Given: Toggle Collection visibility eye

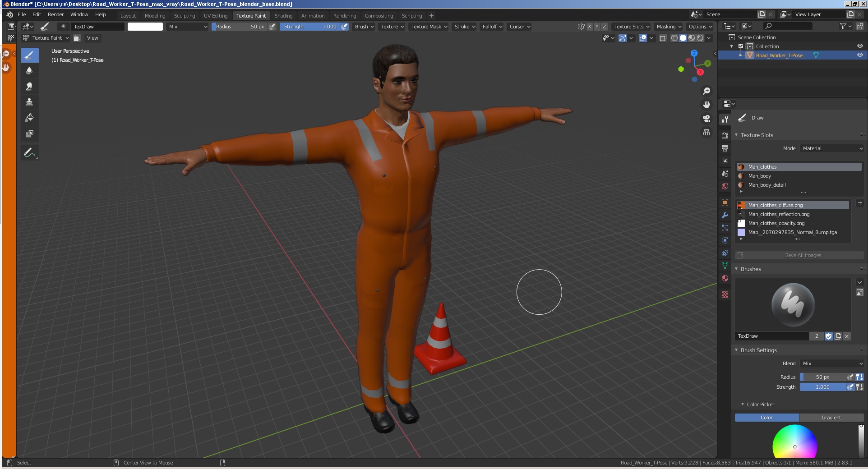Looking at the screenshot, I should point(860,46).
